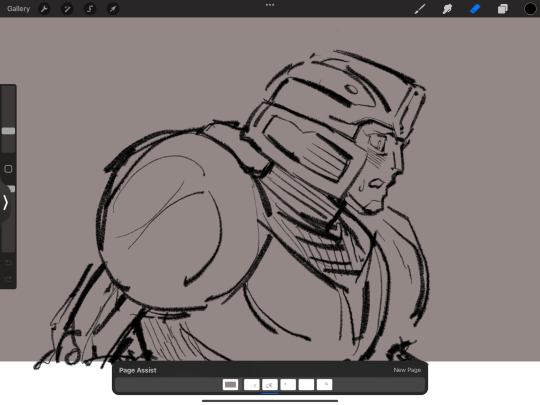This screenshot has height=405, width=540.
Task: Create a New Page in Page Assist
Action: 407,370
